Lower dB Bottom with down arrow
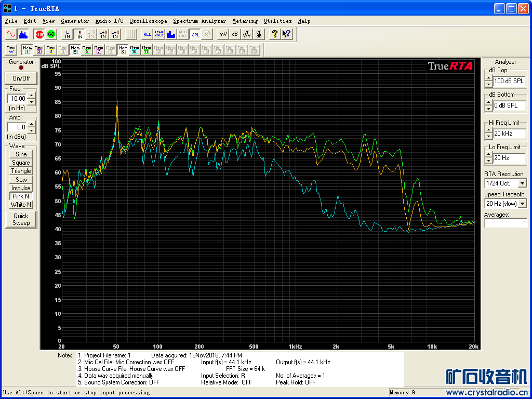The height and width of the screenshot is (399, 532). pos(488,109)
